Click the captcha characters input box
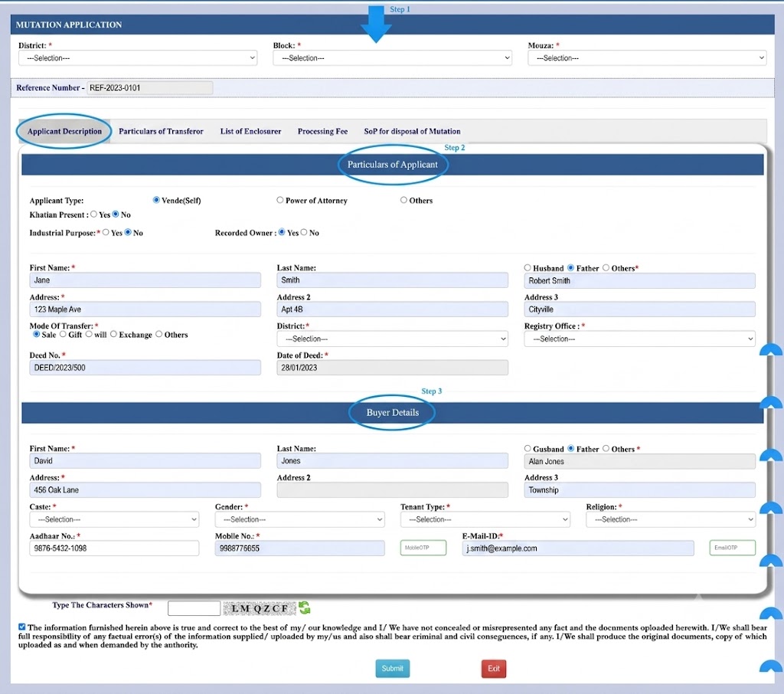Screen dimensions: 784x694 194,608
